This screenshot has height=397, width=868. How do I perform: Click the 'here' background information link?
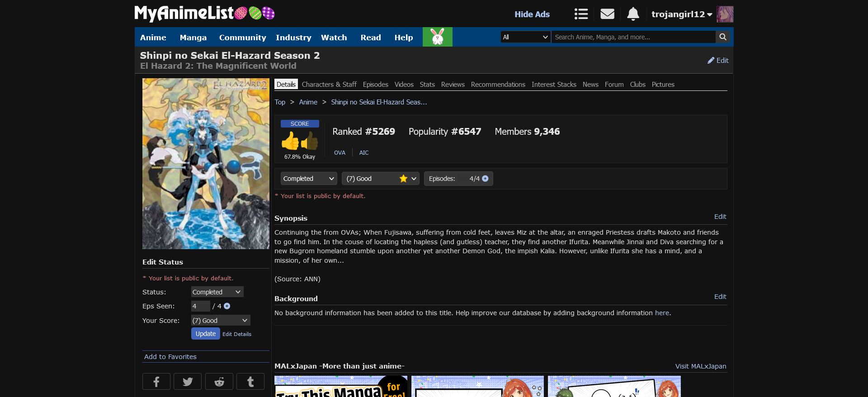point(662,313)
